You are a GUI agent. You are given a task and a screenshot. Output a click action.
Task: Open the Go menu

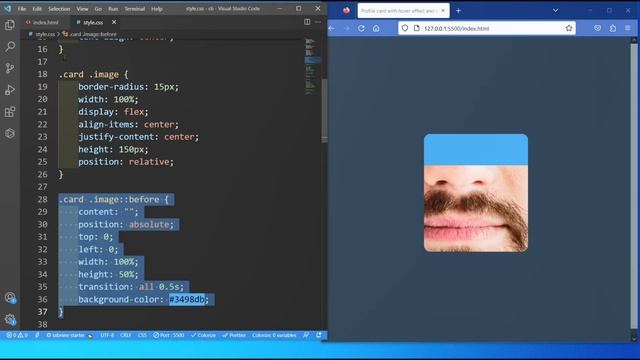pos(98,9)
